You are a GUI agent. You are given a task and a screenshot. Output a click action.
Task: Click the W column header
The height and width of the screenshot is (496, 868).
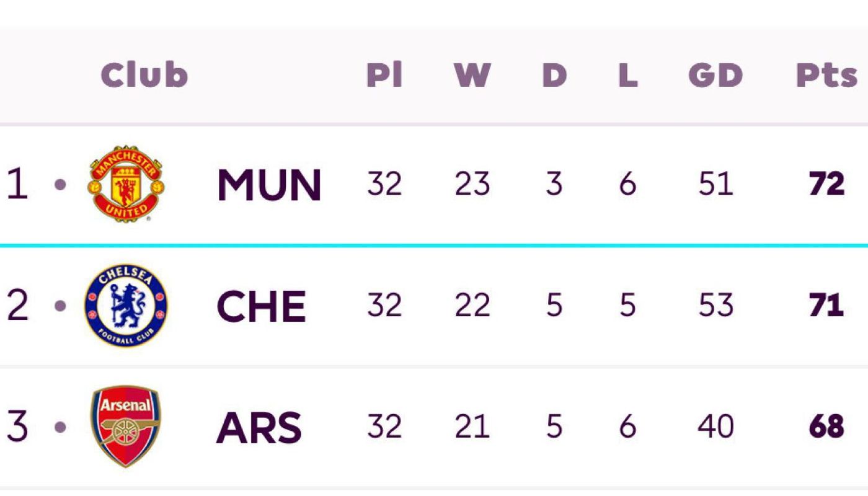[472, 75]
